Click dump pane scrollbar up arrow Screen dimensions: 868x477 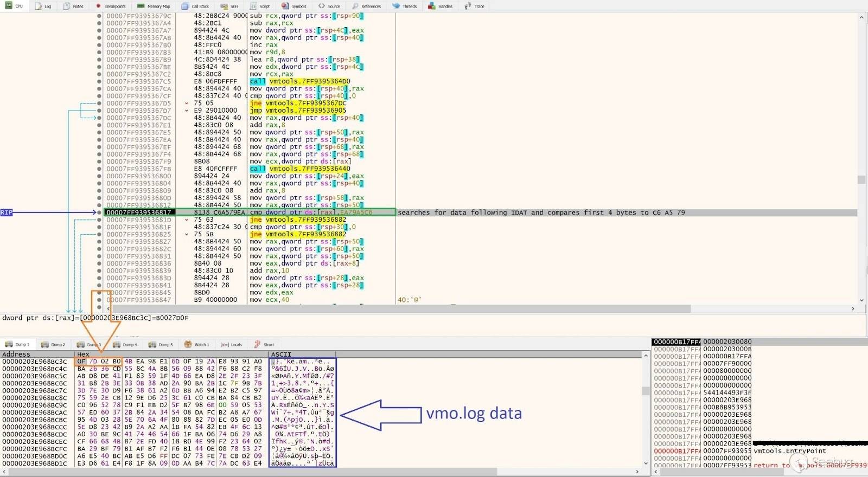click(646, 356)
